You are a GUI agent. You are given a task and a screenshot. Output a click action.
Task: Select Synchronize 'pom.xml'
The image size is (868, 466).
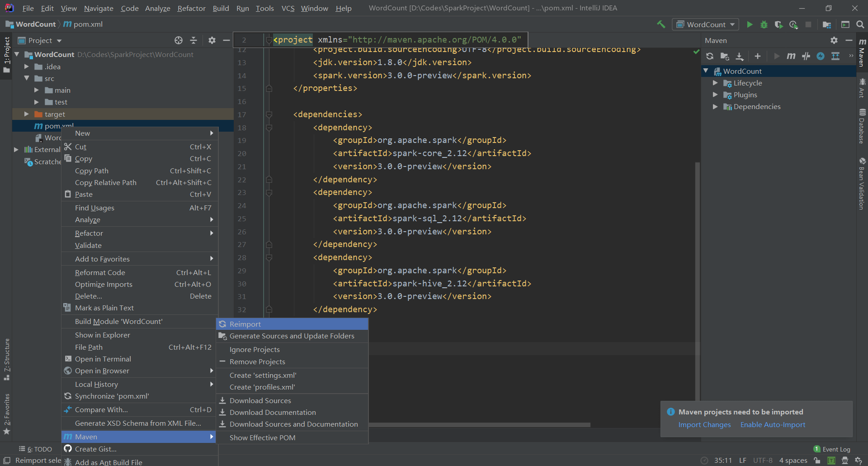pyautogui.click(x=140, y=396)
